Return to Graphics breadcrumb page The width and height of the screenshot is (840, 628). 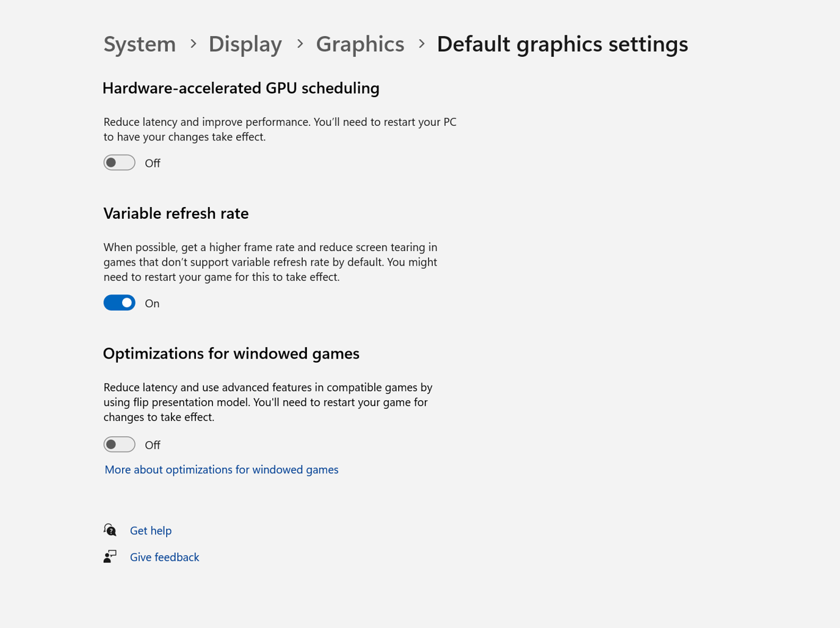[360, 44]
